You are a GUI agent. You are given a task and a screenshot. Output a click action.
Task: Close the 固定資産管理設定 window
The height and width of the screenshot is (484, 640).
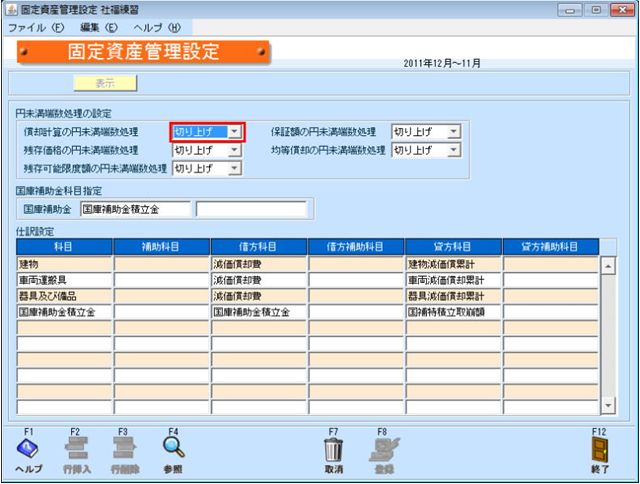622,10
